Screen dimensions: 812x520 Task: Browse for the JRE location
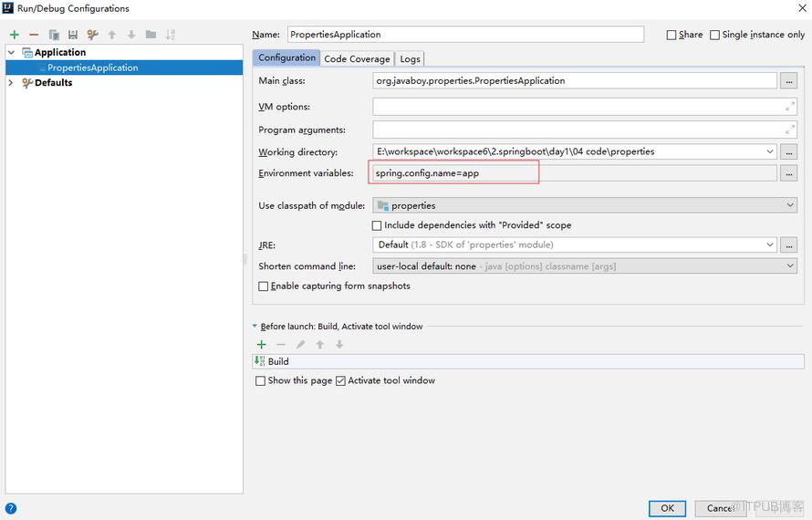pyautogui.click(x=788, y=245)
